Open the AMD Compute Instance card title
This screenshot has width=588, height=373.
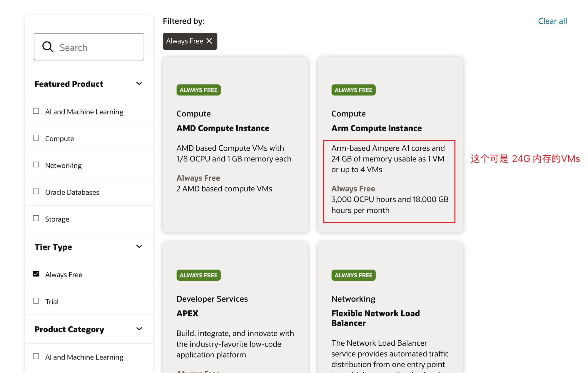click(x=223, y=128)
